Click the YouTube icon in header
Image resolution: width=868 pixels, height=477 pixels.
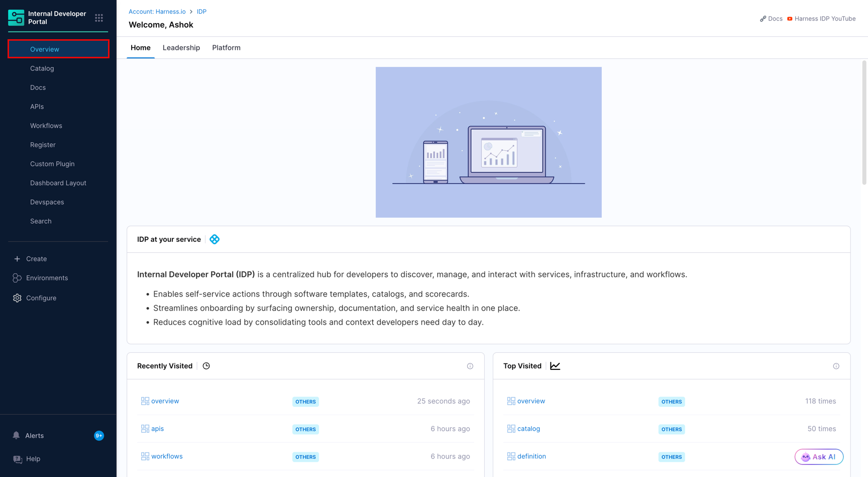tap(790, 19)
